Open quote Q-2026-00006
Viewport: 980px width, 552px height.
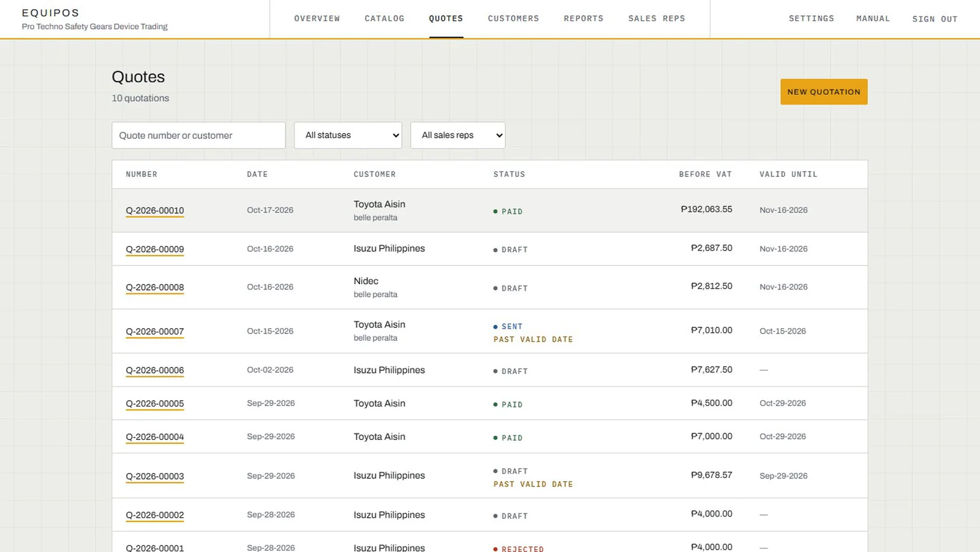point(155,370)
